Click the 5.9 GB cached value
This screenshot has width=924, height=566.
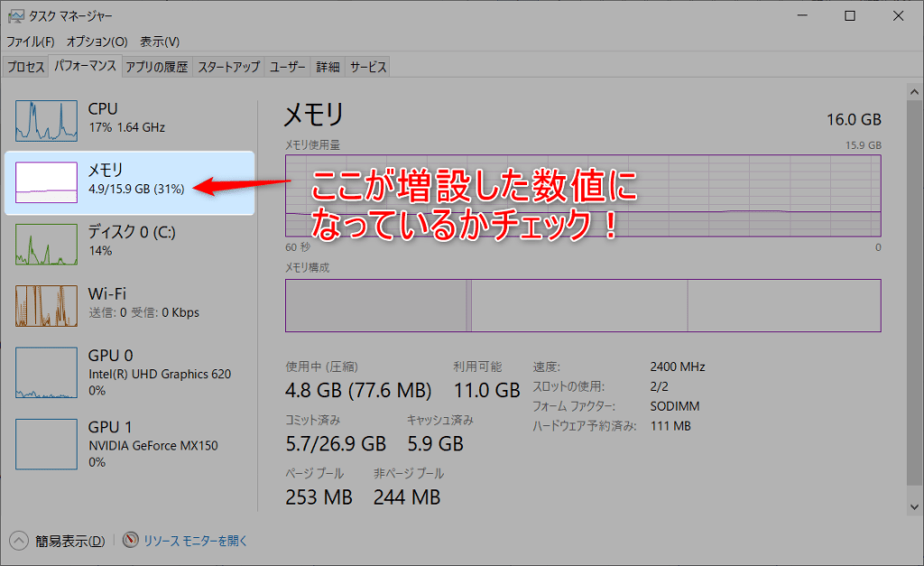(x=436, y=444)
